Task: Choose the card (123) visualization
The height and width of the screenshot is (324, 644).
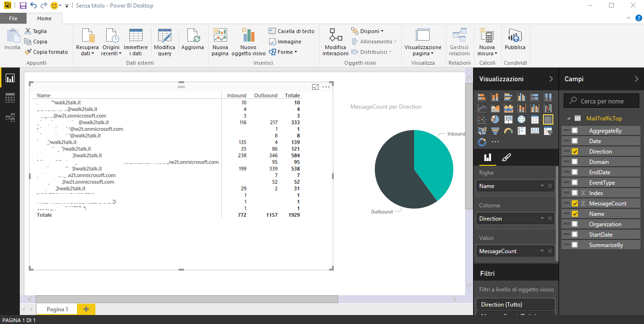Action: click(535, 131)
